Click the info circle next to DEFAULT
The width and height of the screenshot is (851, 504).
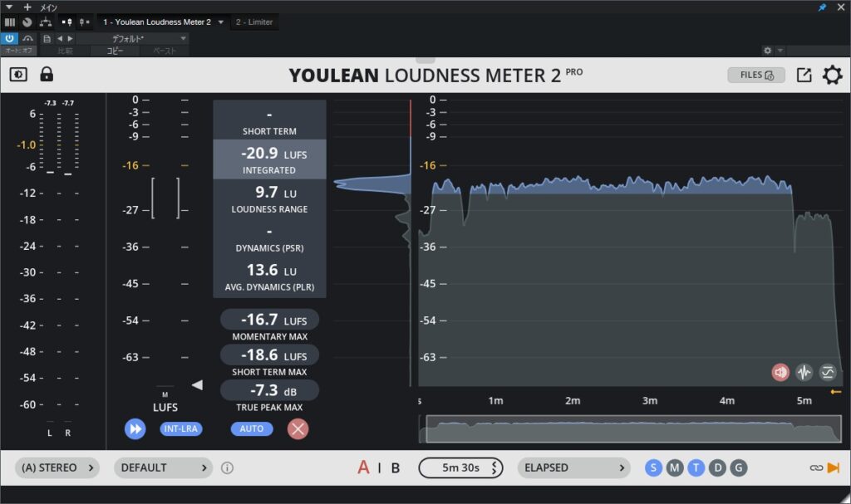(228, 467)
